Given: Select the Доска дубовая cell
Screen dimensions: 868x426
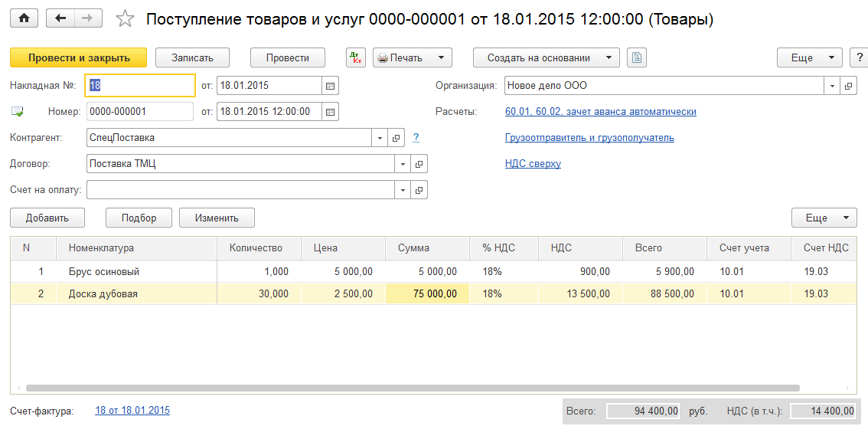Looking at the screenshot, I should click(136, 294).
